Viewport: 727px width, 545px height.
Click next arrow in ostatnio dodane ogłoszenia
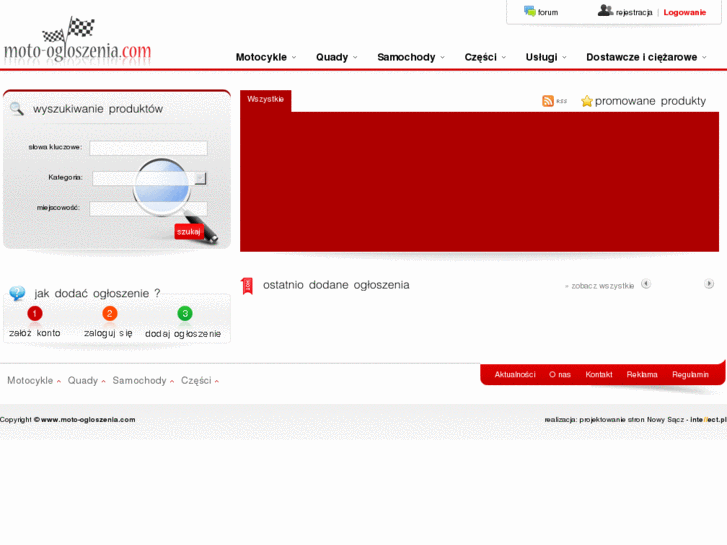coord(709,283)
